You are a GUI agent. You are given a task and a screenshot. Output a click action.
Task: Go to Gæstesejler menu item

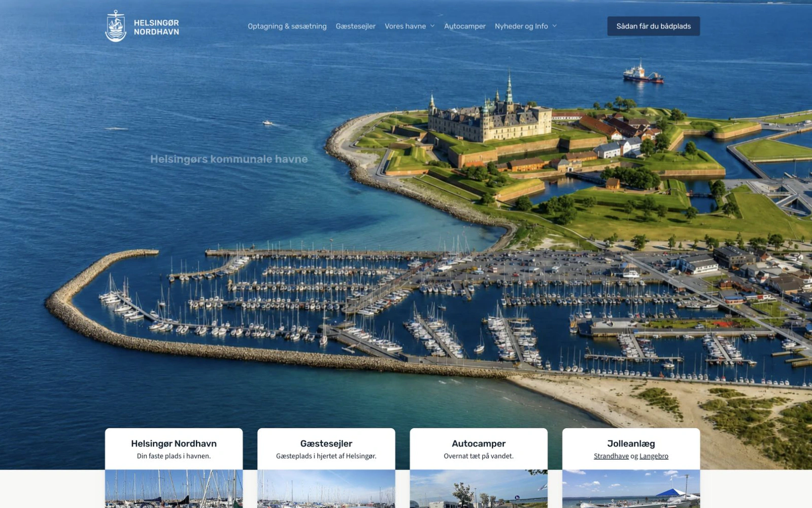click(x=356, y=26)
